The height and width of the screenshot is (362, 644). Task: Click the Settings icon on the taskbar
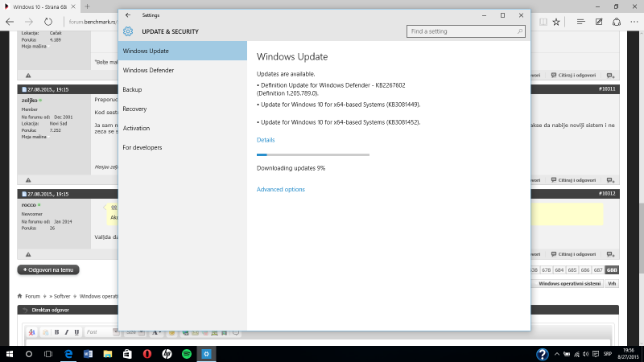206,354
